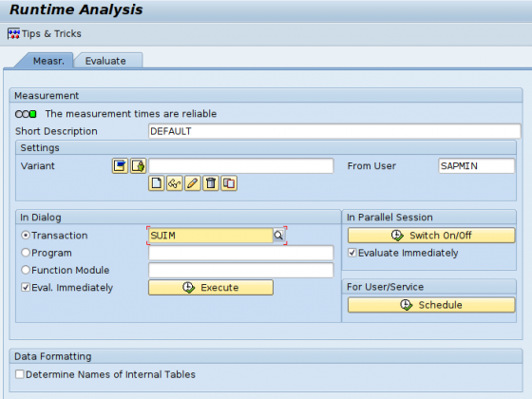Click the Variant name input field
Viewport: 532px width, 399px height.
click(x=241, y=166)
